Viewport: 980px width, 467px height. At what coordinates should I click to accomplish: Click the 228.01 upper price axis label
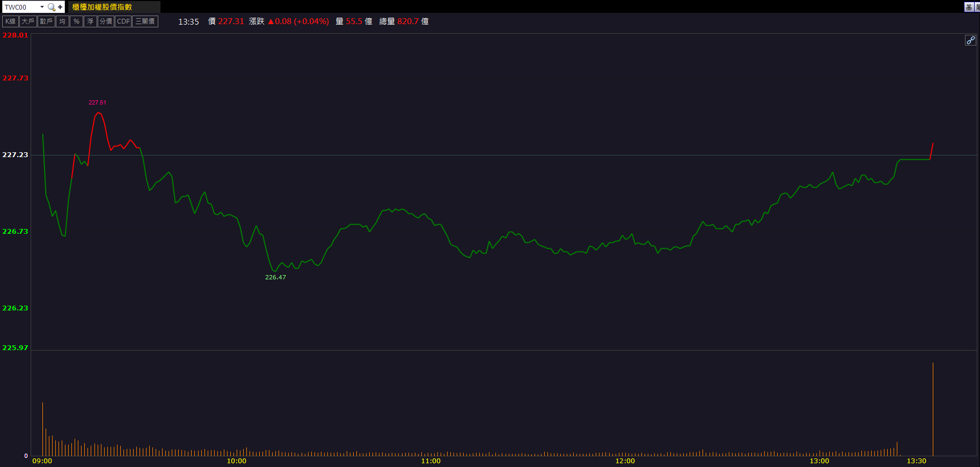coord(15,35)
